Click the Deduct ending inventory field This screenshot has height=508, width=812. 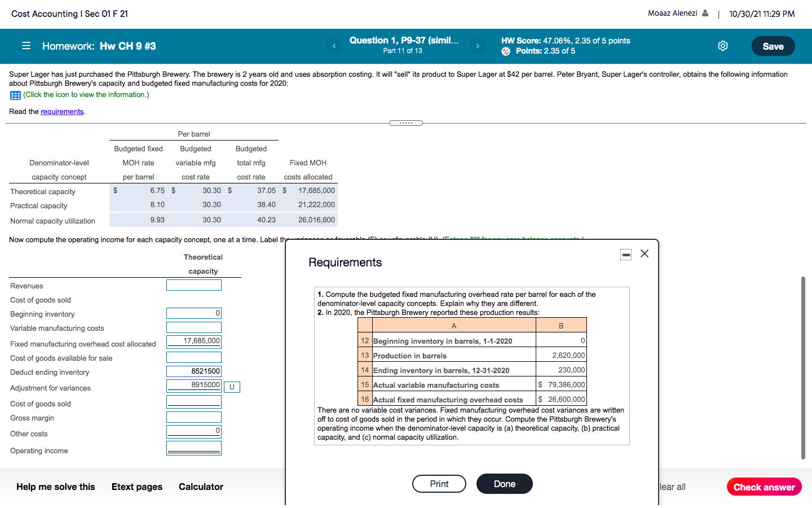tap(194, 371)
